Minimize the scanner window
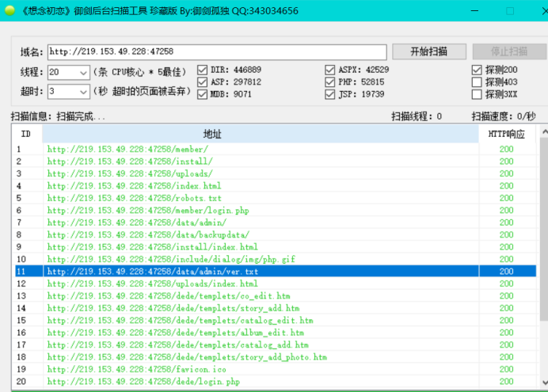This screenshot has width=548, height=392. (474, 11)
